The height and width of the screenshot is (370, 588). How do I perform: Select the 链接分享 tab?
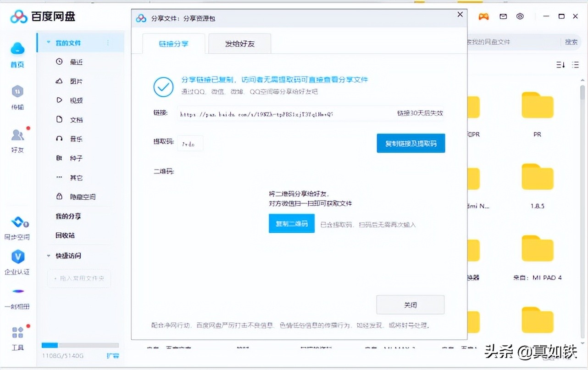[x=173, y=43]
